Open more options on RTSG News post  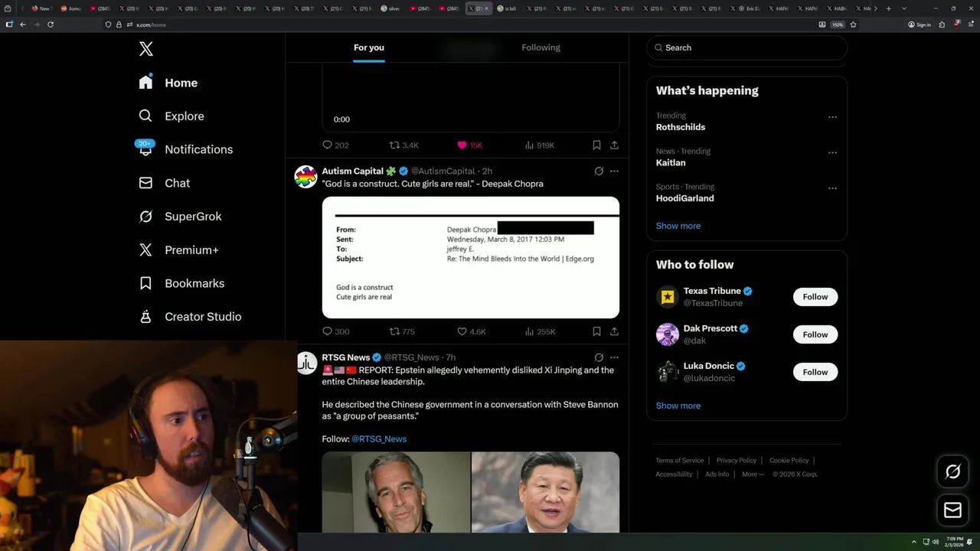(x=614, y=357)
